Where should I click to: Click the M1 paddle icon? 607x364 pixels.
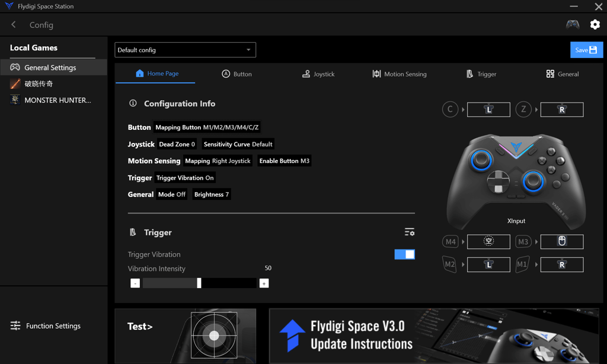tap(523, 264)
